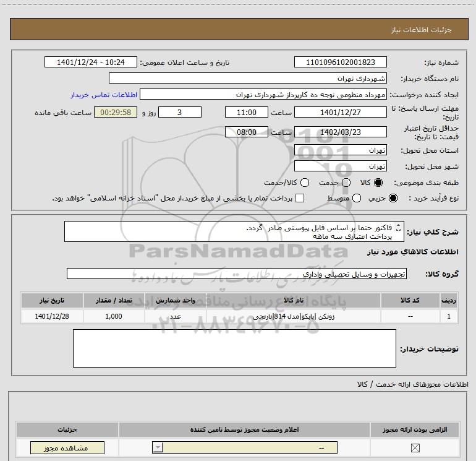Click جزئیات column header in license table
476x461 pixels.
pos(67,429)
